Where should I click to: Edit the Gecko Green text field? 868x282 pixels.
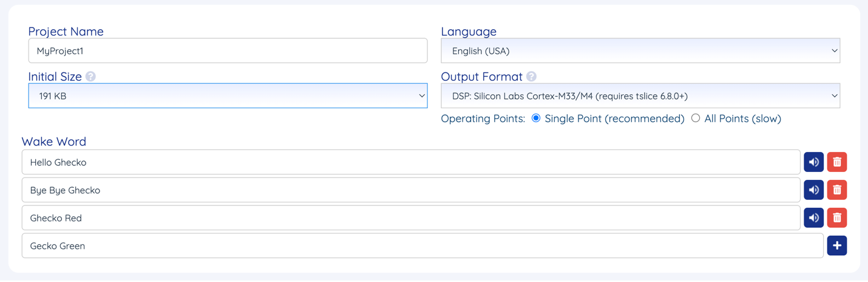pyautogui.click(x=422, y=246)
